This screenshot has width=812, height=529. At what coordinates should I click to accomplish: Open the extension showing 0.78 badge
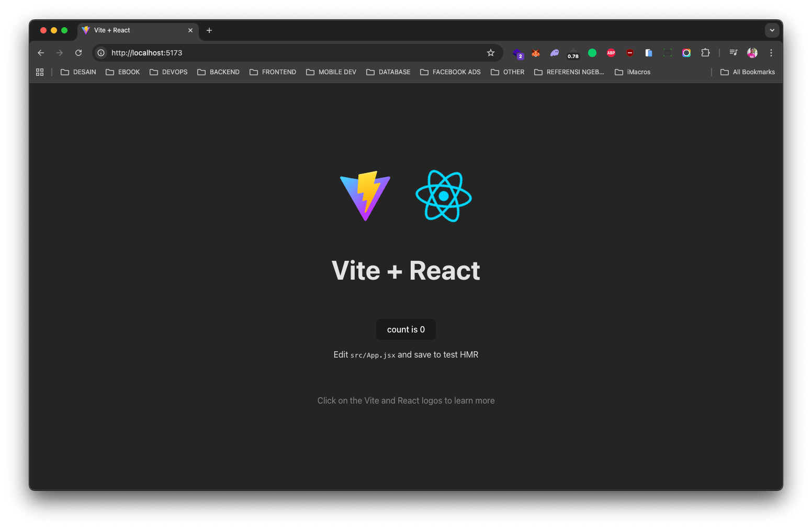coord(573,53)
